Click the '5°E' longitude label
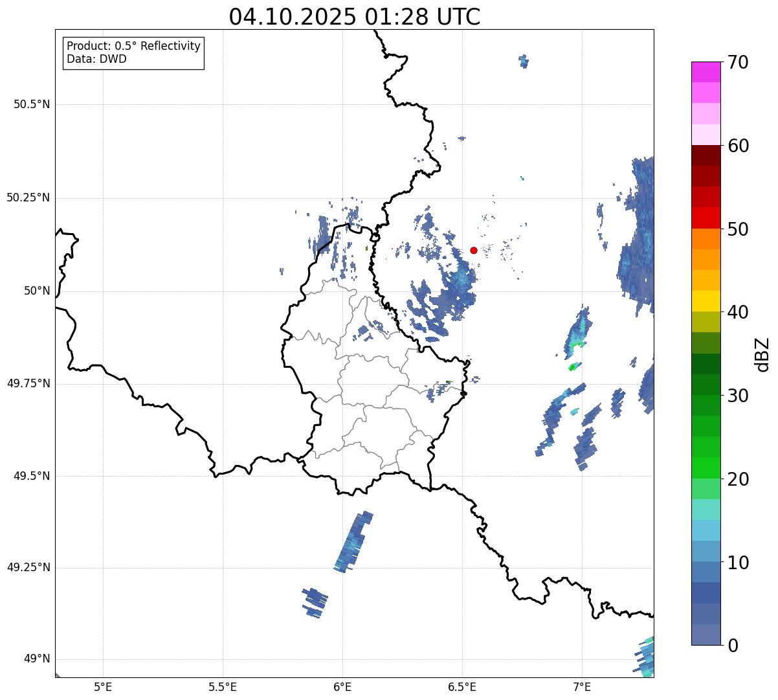The image size is (778, 700). coord(103,686)
